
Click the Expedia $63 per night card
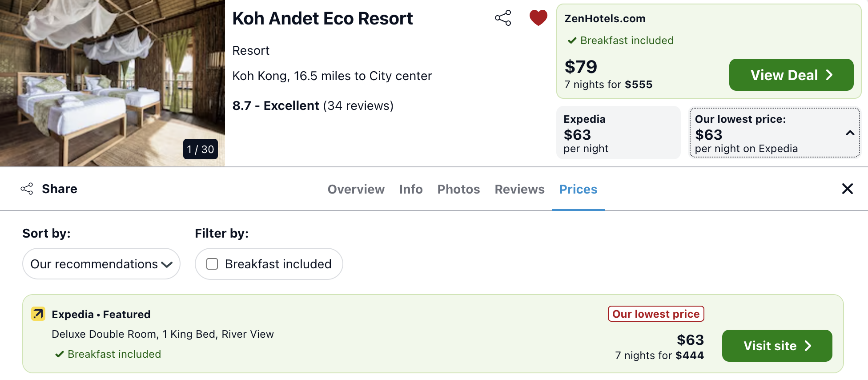[618, 133]
